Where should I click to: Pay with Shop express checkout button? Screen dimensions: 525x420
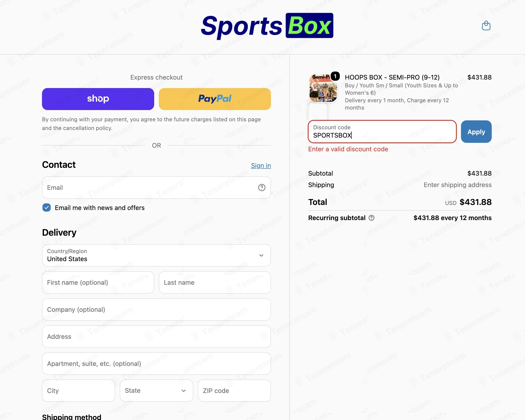98,99
